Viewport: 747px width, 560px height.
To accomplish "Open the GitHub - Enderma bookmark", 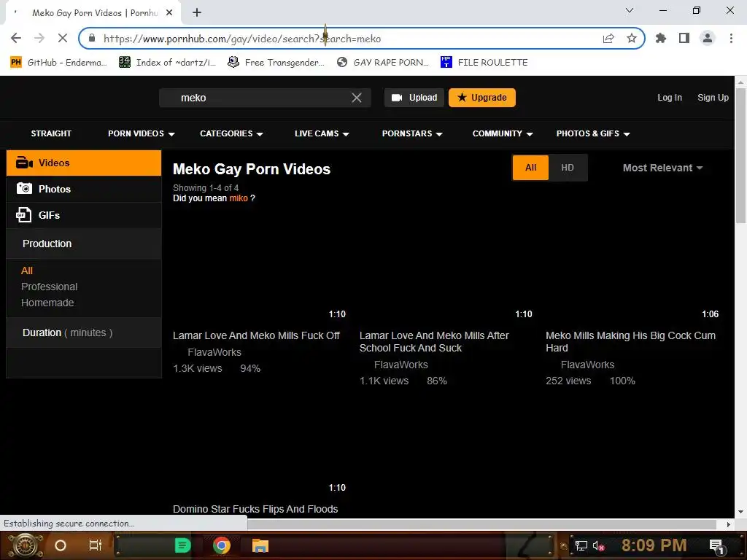I will click(58, 63).
